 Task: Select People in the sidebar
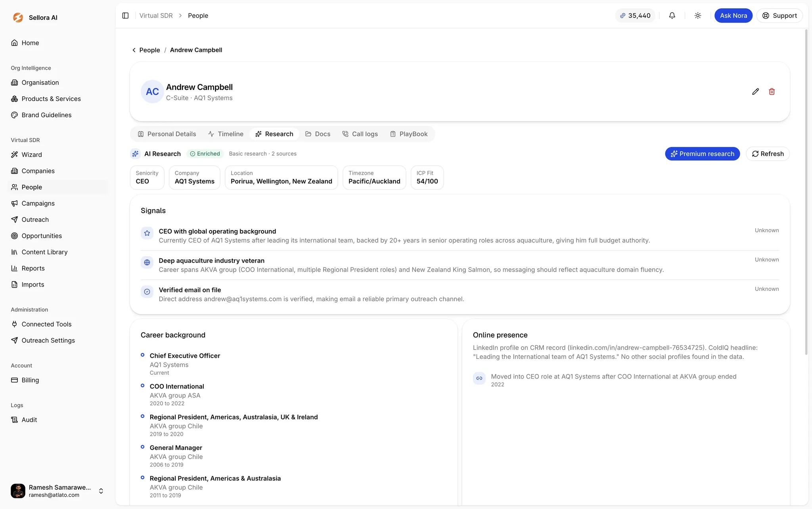[x=57, y=187]
